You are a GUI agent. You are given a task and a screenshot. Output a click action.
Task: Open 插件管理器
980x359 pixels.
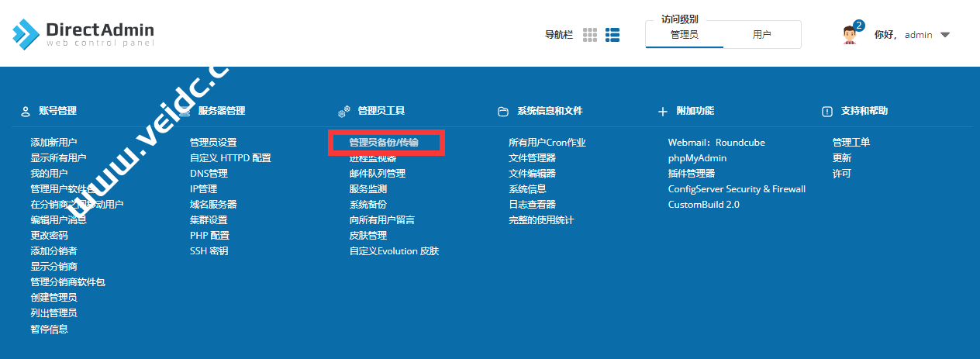pos(692,174)
